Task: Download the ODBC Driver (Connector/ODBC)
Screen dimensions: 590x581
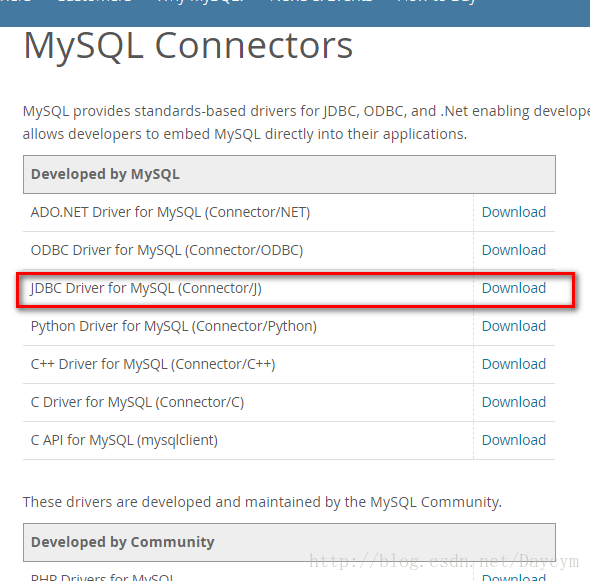Action: click(514, 250)
